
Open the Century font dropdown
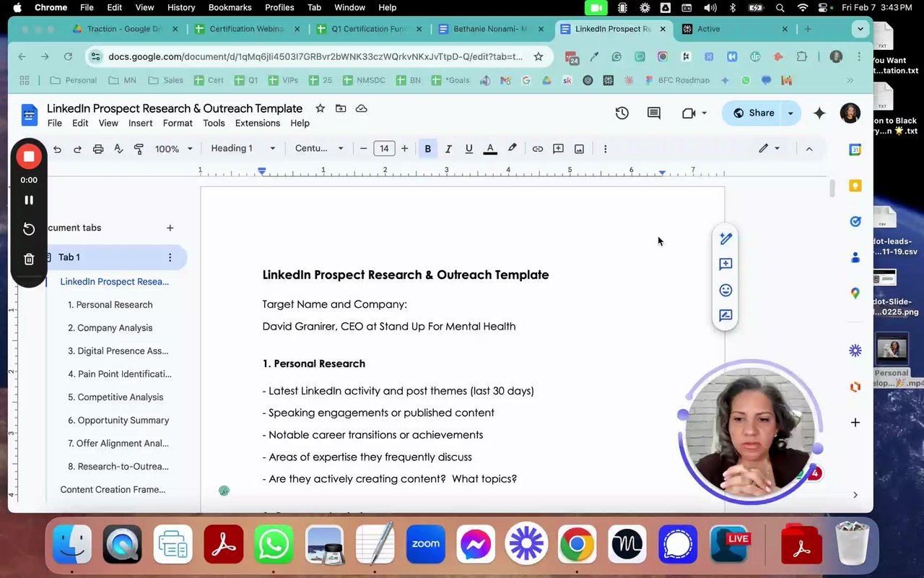click(319, 149)
